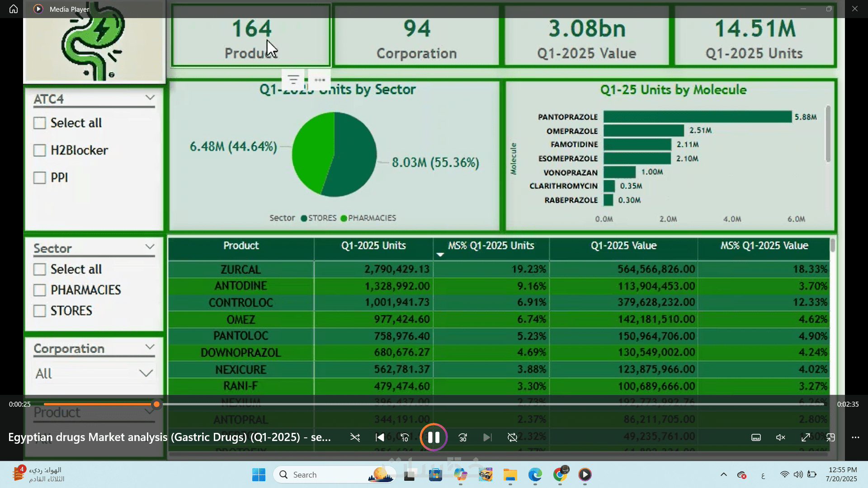Open the Corporation All dropdown

(x=146, y=373)
